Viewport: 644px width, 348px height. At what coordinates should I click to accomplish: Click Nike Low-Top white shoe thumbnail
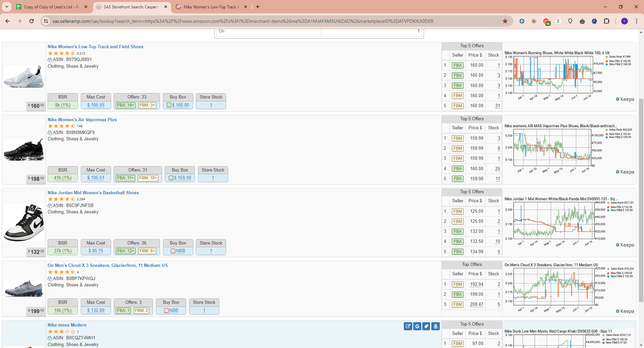(x=24, y=76)
